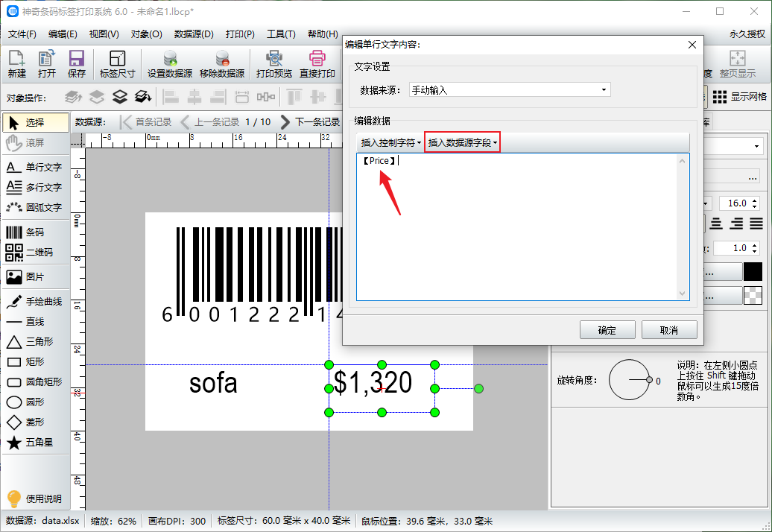Select the 矩形 rectangle tool

coord(36,362)
